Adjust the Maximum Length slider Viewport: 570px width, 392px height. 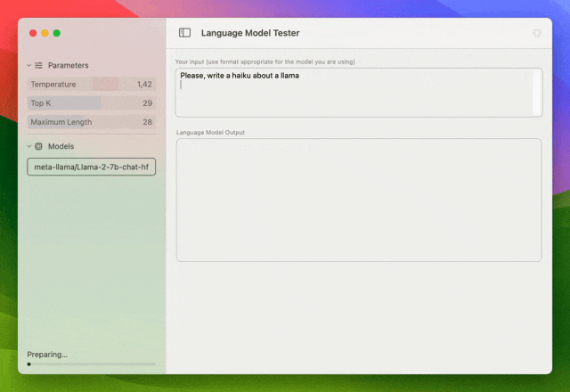(92, 122)
